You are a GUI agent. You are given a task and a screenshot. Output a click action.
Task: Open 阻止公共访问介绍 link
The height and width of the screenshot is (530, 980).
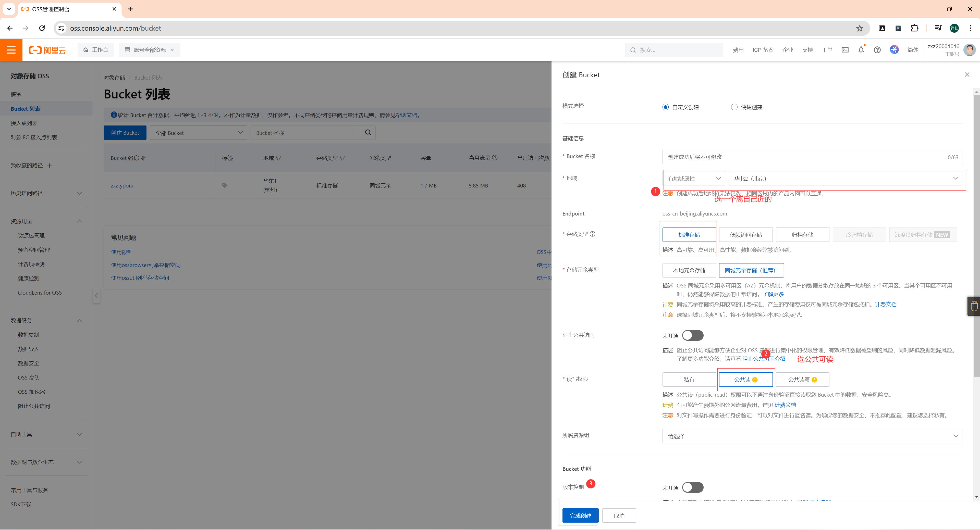(764, 359)
